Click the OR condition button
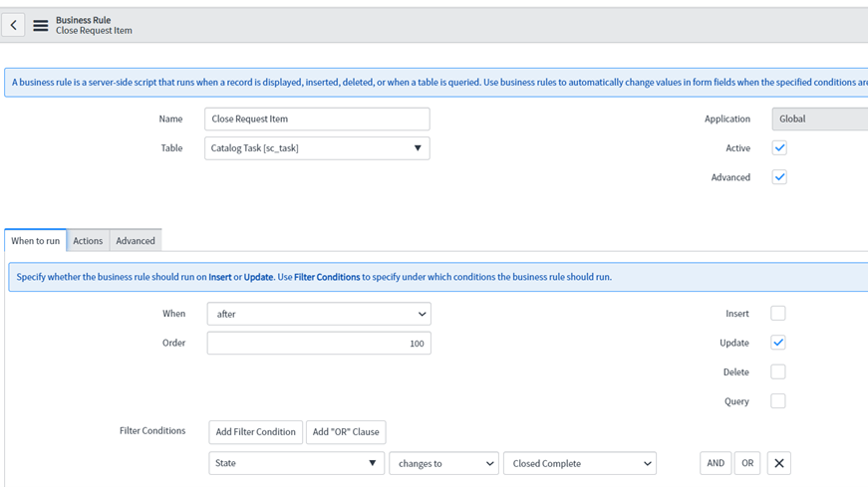The width and height of the screenshot is (868, 487). (747, 463)
